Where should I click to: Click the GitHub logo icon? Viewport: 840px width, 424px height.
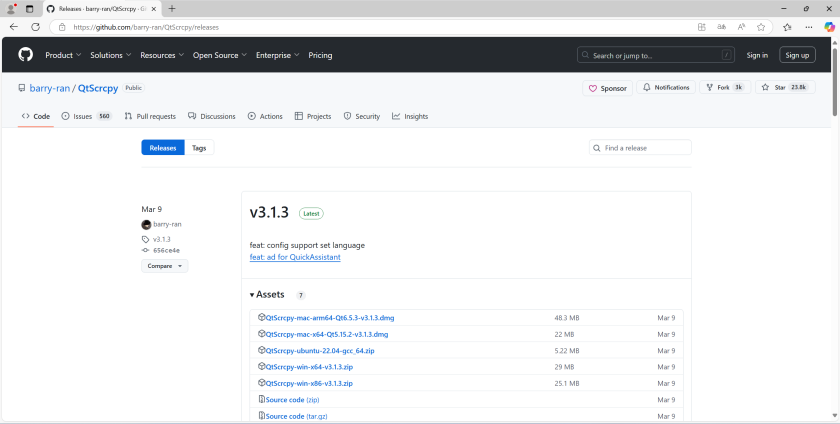(25, 55)
